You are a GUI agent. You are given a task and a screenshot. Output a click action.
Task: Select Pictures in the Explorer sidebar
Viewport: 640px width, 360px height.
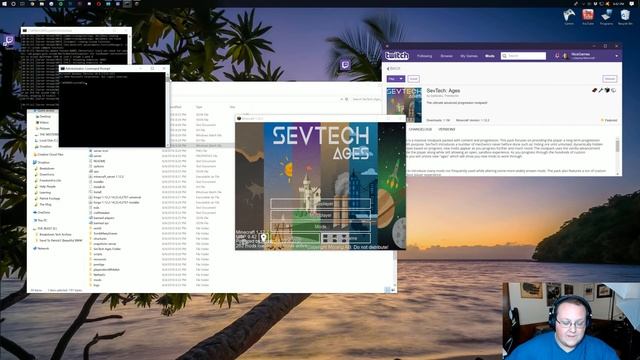pos(44,128)
